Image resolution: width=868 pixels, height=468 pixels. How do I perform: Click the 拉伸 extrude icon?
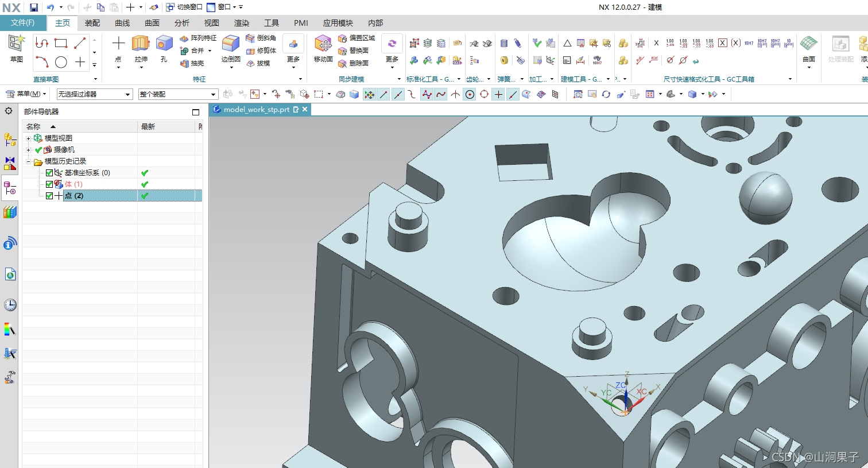tap(141, 43)
